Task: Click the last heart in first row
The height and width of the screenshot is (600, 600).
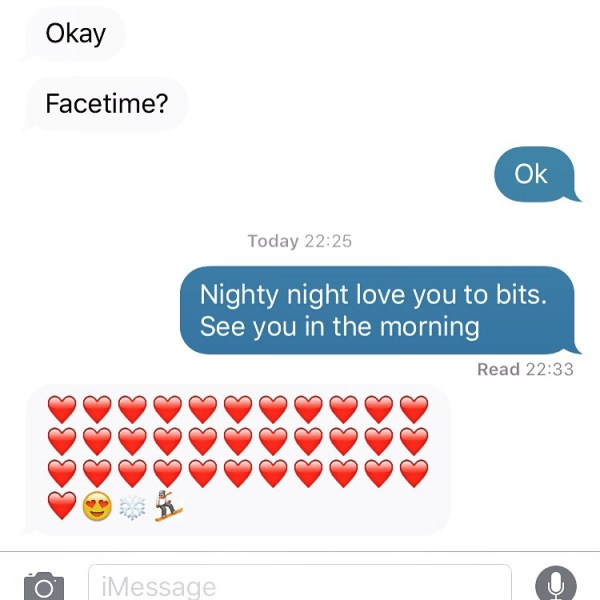Action: pos(414,409)
